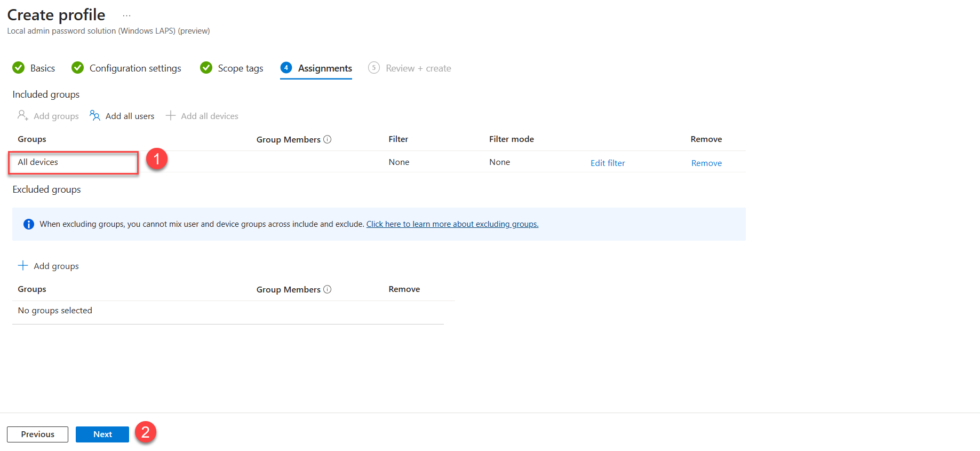Switch to the Basics tab
This screenshot has height=451, width=980.
[43, 68]
